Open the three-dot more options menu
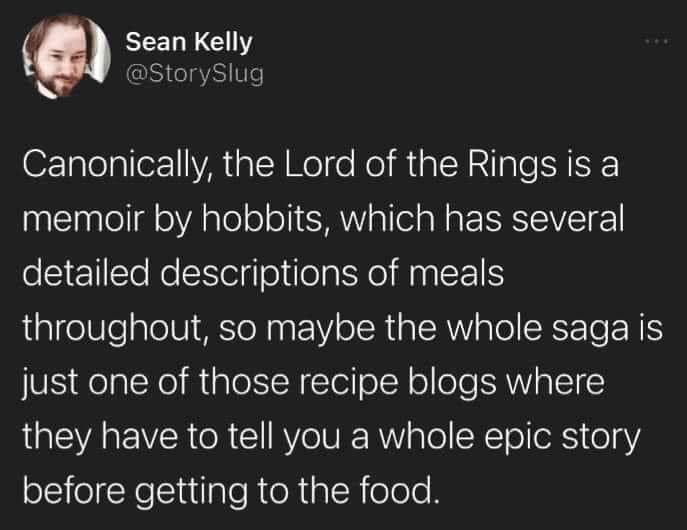The height and width of the screenshot is (530, 687). coord(656,42)
